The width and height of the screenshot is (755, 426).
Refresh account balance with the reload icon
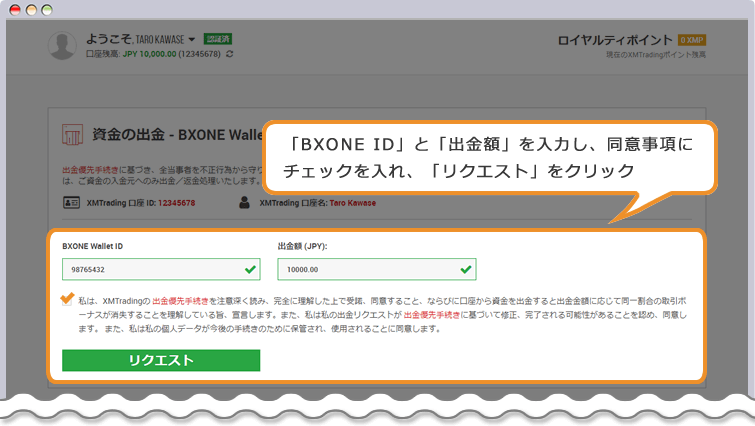[x=230, y=54]
